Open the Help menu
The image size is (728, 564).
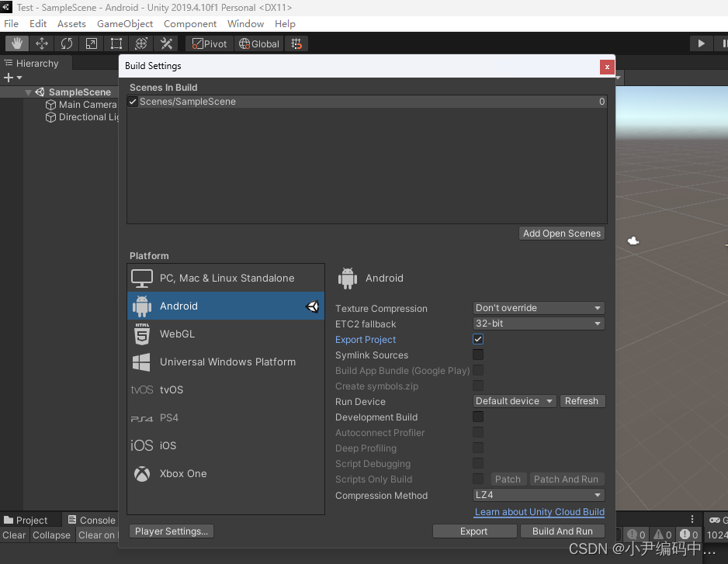click(285, 24)
